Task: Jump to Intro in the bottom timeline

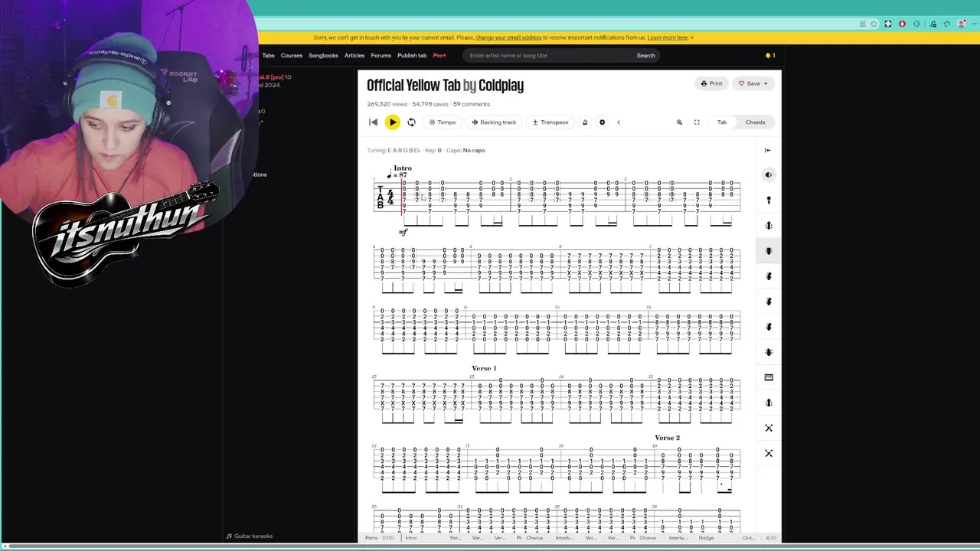Action: pos(411,538)
